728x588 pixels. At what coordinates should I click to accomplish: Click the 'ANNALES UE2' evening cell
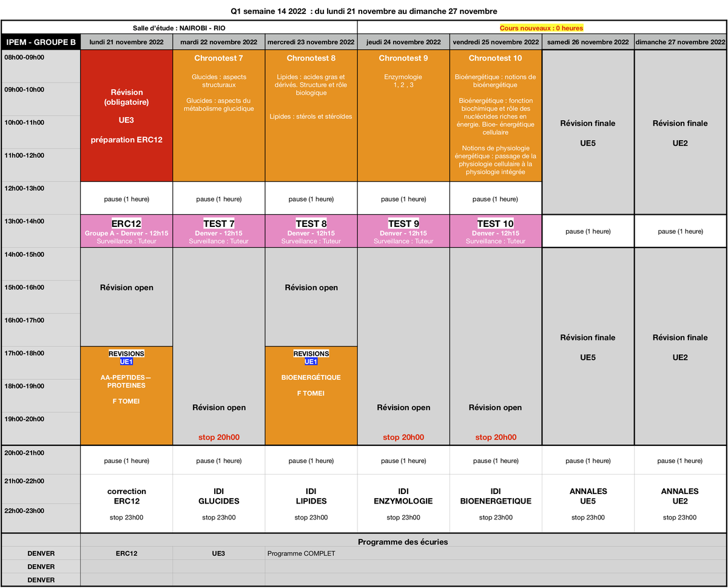point(680,504)
